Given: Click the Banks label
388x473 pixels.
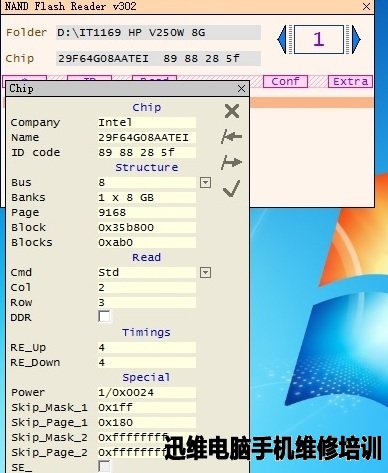Looking at the screenshot, I should click(28, 197).
